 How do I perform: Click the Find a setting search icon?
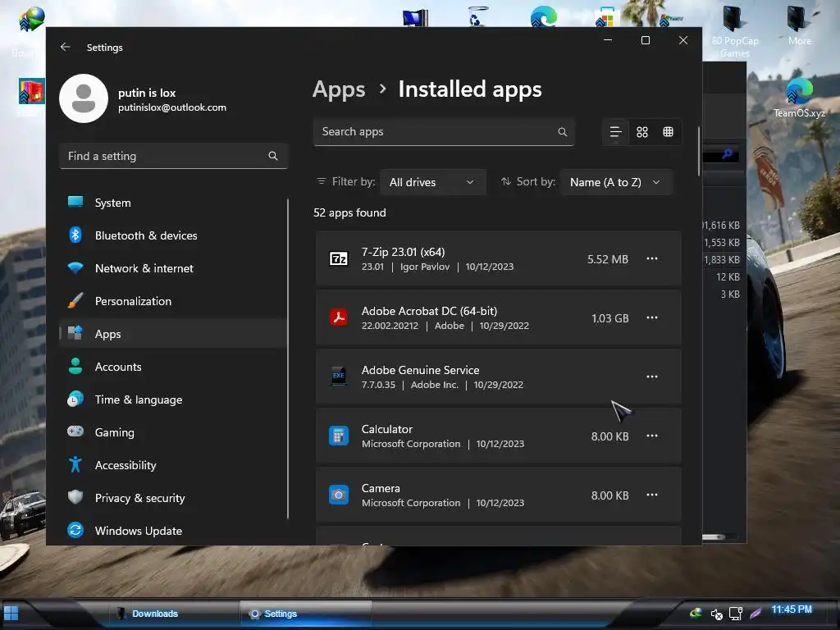272,156
